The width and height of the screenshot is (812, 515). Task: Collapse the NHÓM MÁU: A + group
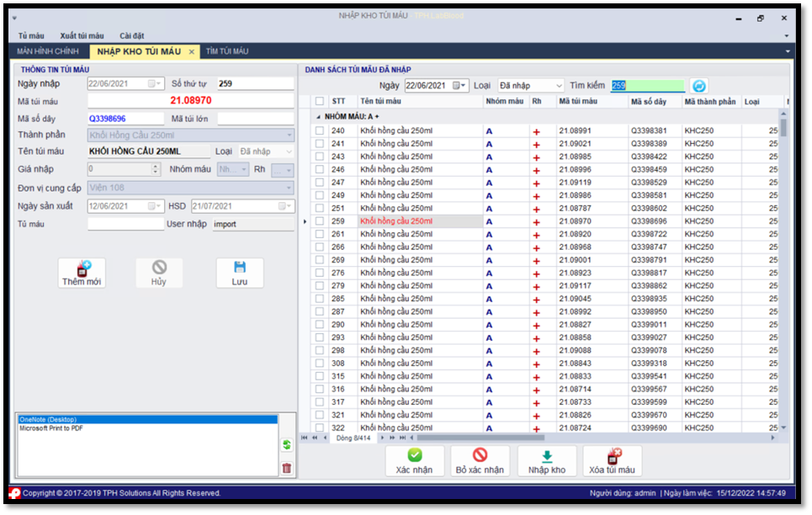coord(318,117)
